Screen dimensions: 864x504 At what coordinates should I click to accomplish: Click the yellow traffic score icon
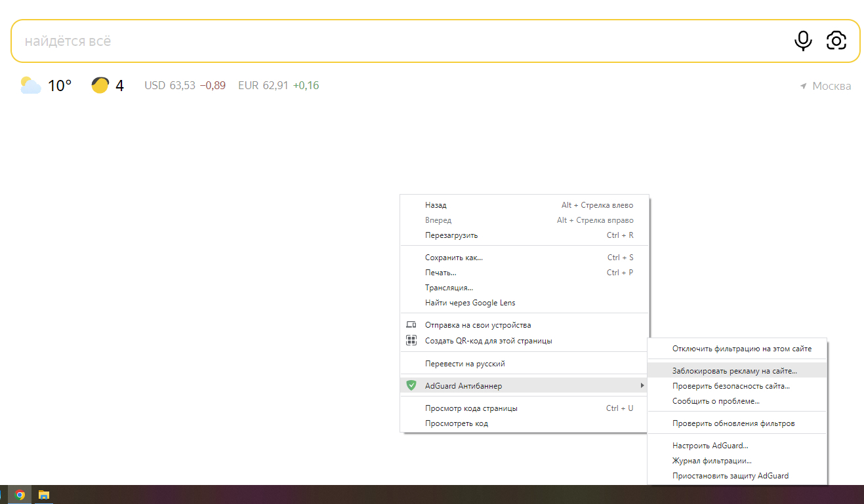click(x=100, y=85)
